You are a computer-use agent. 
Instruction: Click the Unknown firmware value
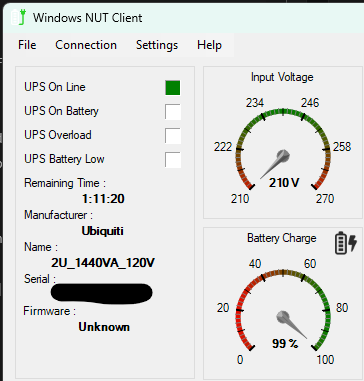[104, 327]
